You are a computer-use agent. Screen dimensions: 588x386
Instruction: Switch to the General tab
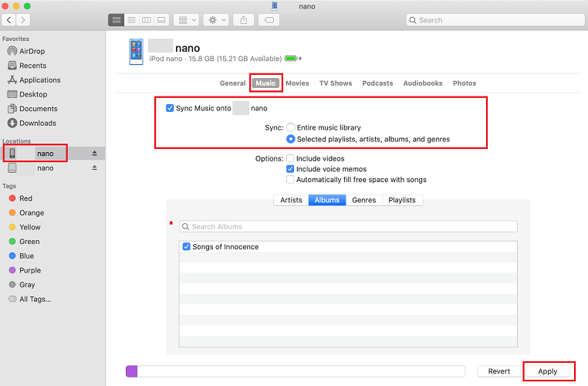[x=232, y=83]
